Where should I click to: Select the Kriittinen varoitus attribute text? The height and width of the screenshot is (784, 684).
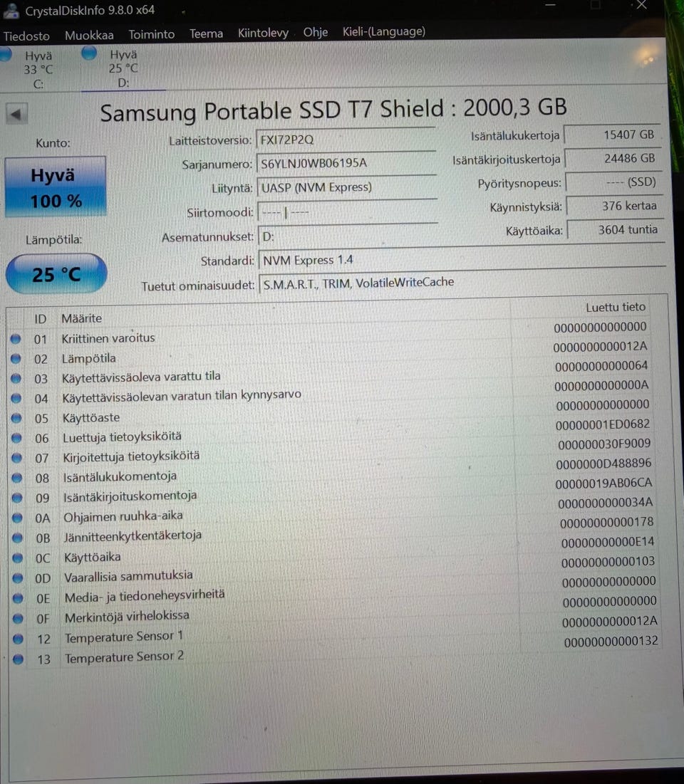108,338
